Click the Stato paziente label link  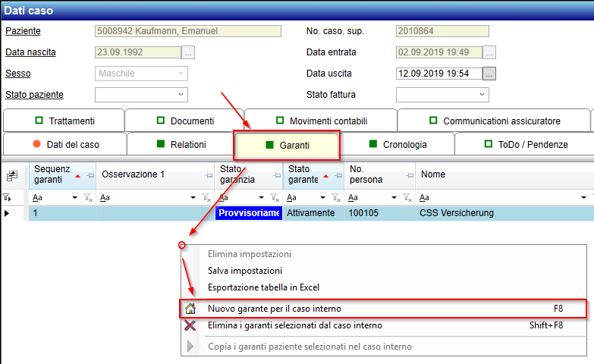pos(34,94)
